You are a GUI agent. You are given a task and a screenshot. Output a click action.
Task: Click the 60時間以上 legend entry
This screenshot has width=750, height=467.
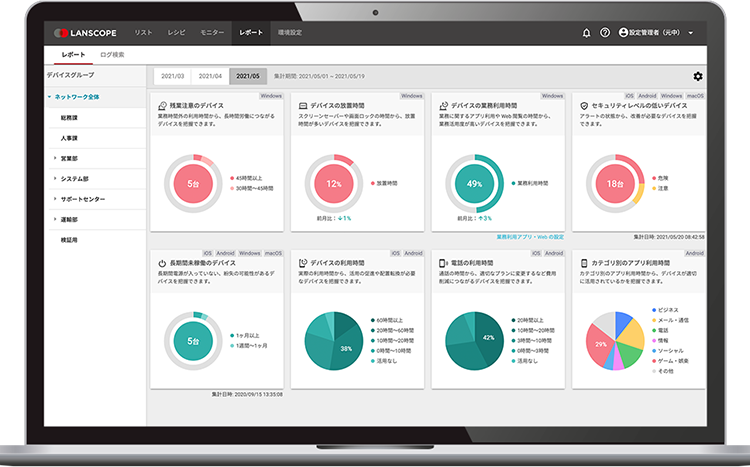[x=387, y=321]
